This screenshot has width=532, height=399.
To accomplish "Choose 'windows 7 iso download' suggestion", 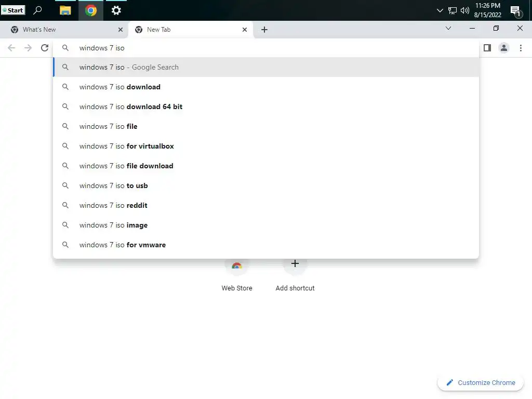I will (266, 87).
